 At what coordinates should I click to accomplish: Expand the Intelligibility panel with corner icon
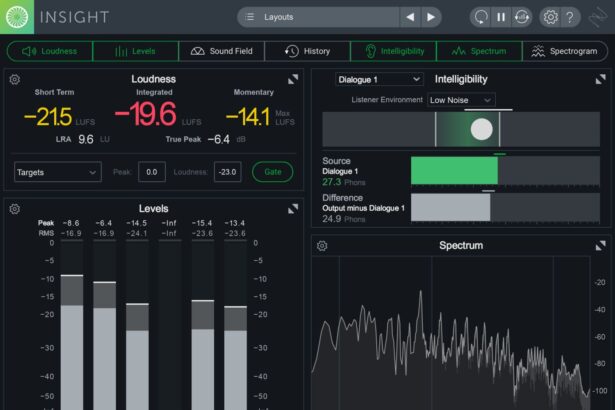coord(600,79)
